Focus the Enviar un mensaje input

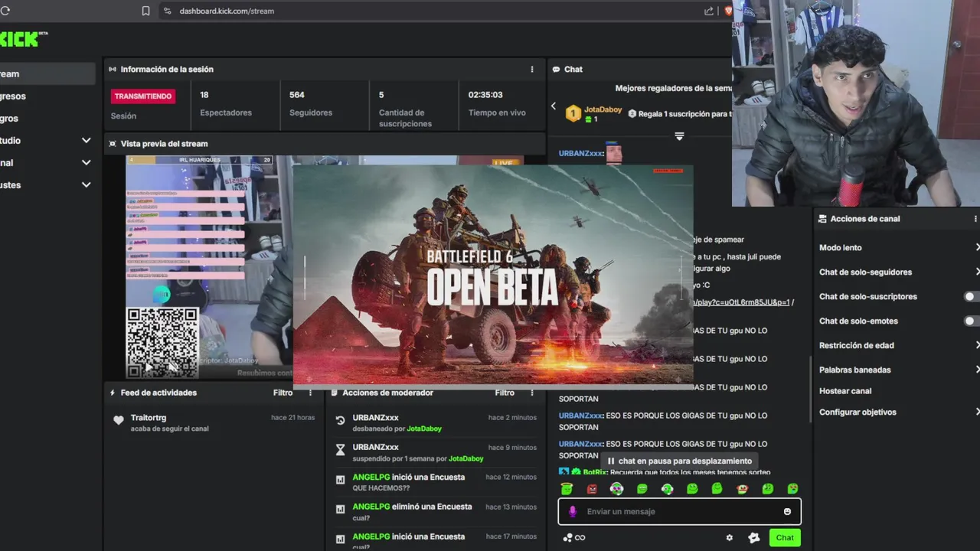point(679,511)
